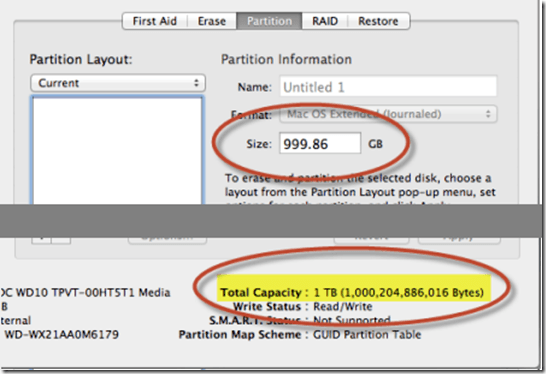The height and width of the screenshot is (374, 546).
Task: Click the WD-WX21AA0M6179 serial number text
Action: [x=62, y=335]
